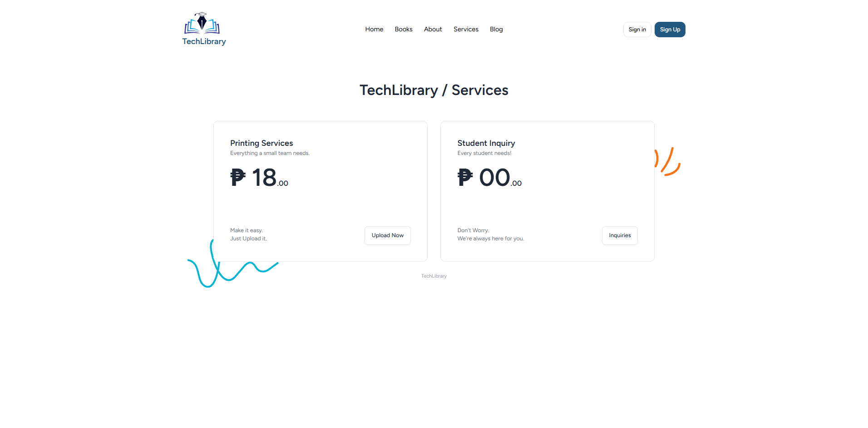Click the peso sign beside 00

point(465,177)
